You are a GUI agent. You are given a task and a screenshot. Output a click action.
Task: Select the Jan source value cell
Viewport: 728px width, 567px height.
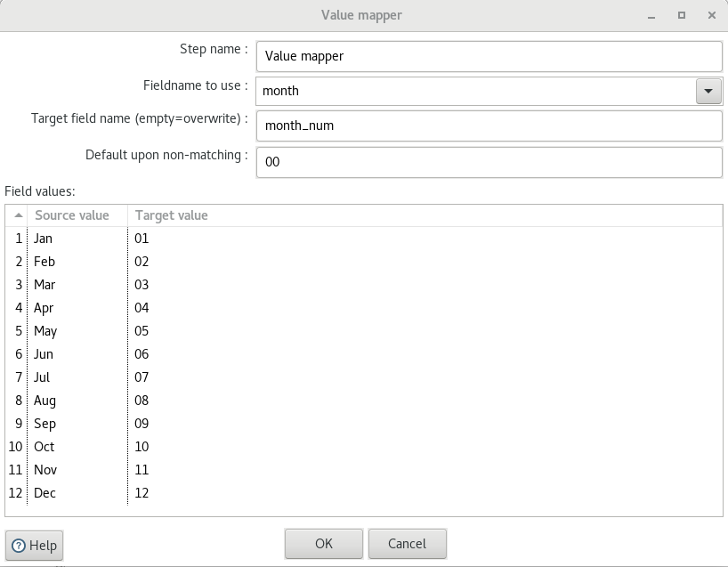[x=77, y=239]
